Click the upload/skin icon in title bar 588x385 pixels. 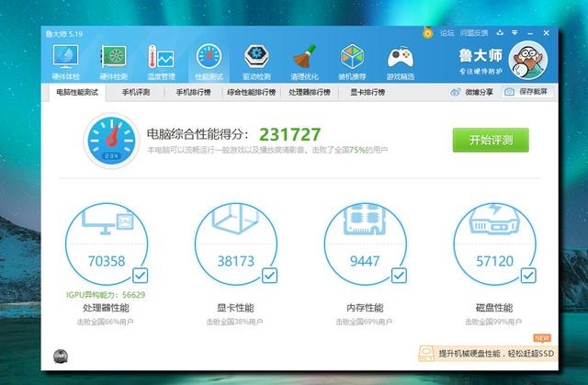500,33
